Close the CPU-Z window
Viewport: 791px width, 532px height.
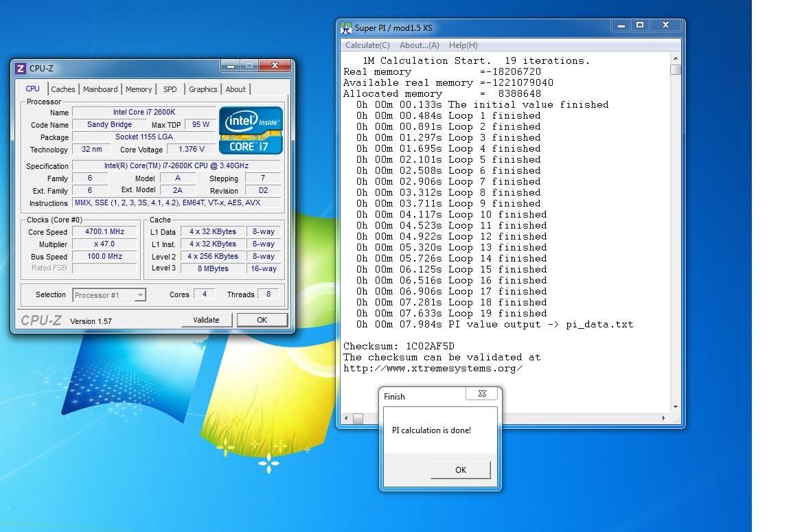275,65
